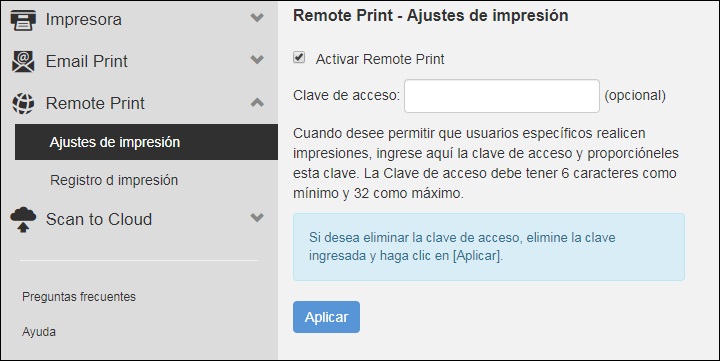The height and width of the screenshot is (361, 720).
Task: Focus the Clave de acceso input field
Action: coord(502,96)
